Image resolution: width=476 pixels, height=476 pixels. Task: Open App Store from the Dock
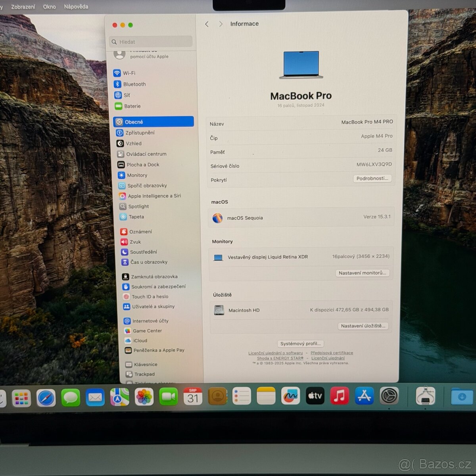pos(364,396)
